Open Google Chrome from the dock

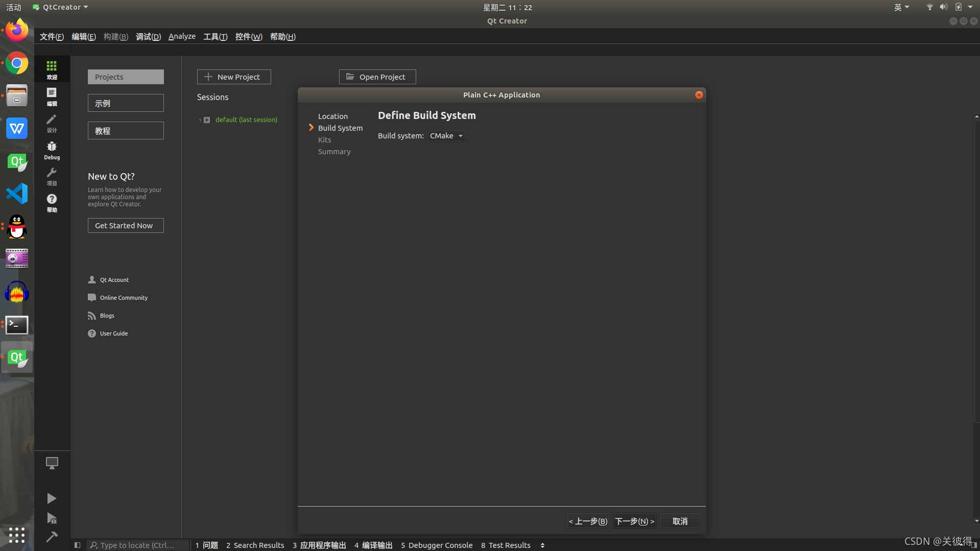tap(17, 63)
